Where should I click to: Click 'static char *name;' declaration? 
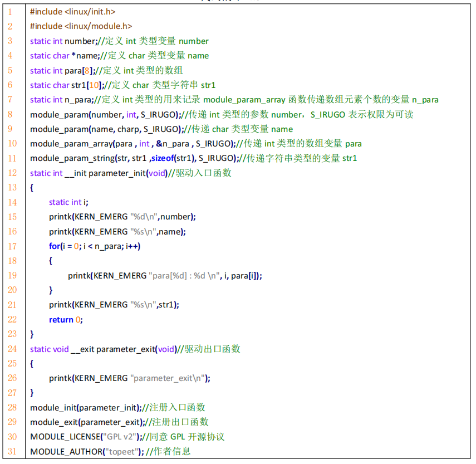click(x=65, y=56)
